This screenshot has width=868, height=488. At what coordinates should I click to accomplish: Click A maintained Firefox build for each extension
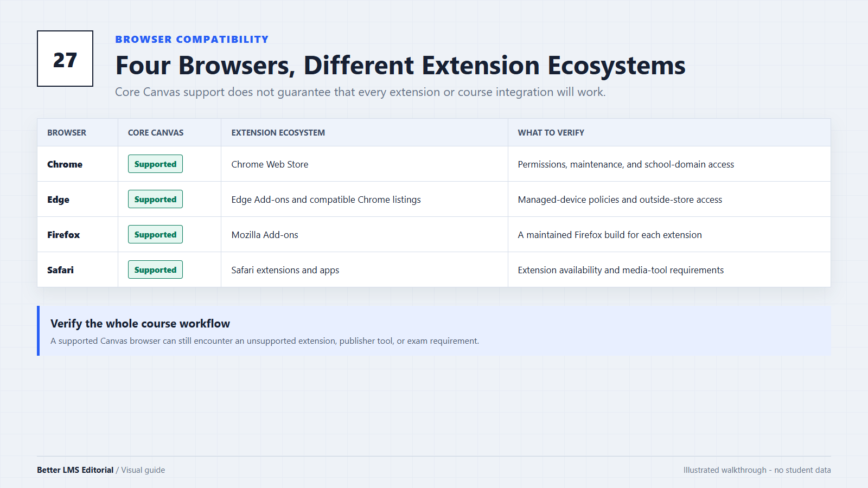(610, 235)
